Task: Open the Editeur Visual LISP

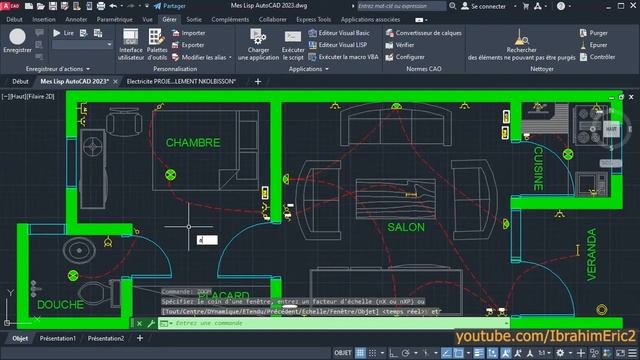Action: click(338, 45)
